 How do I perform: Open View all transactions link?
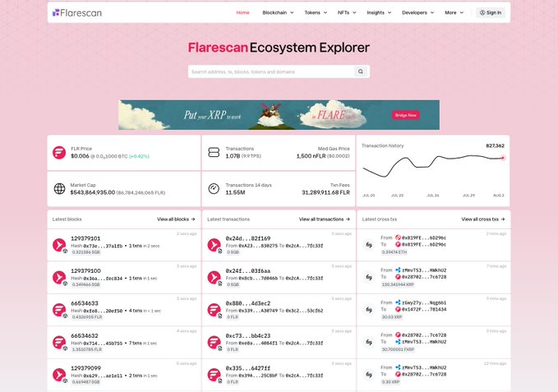point(324,219)
